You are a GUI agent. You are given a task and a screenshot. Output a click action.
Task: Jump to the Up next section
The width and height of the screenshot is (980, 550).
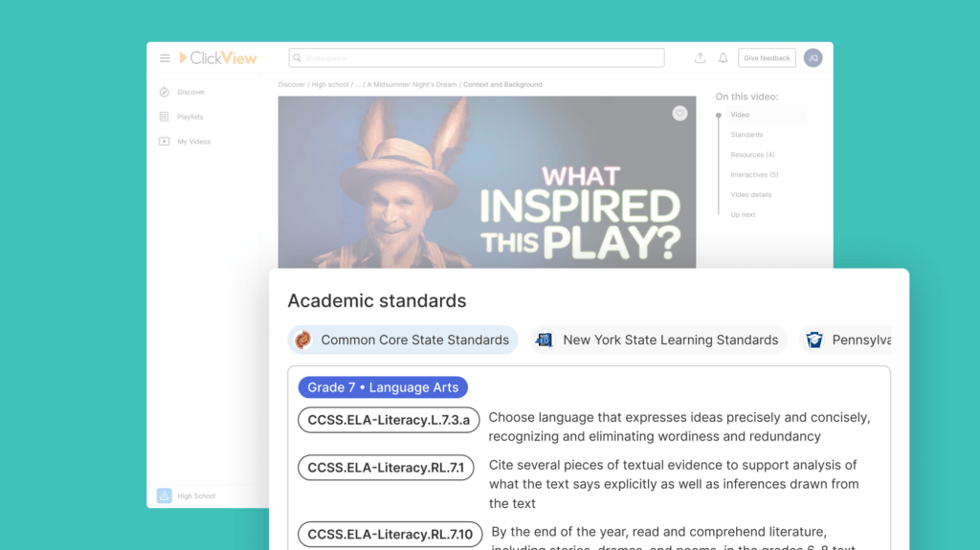click(743, 215)
